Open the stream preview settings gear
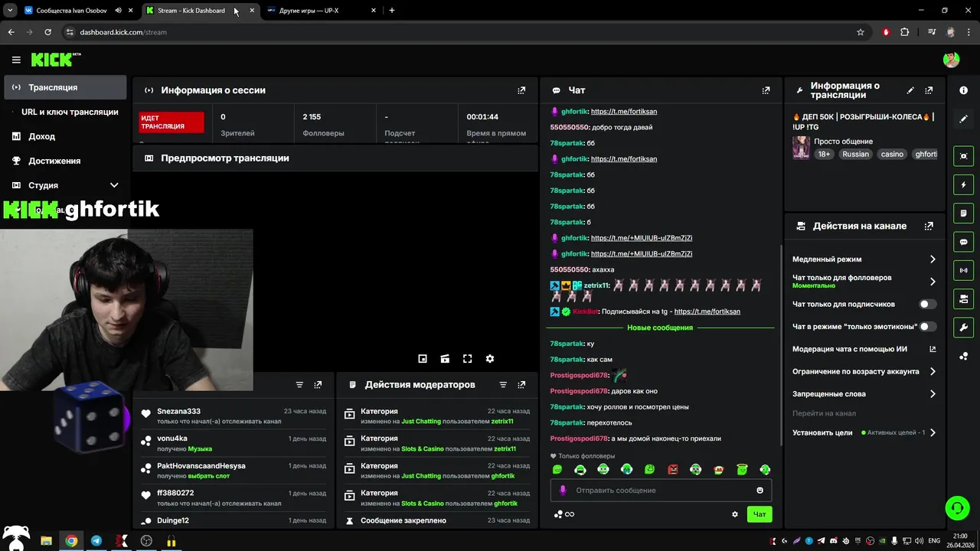This screenshot has height=551, width=980. 490,359
